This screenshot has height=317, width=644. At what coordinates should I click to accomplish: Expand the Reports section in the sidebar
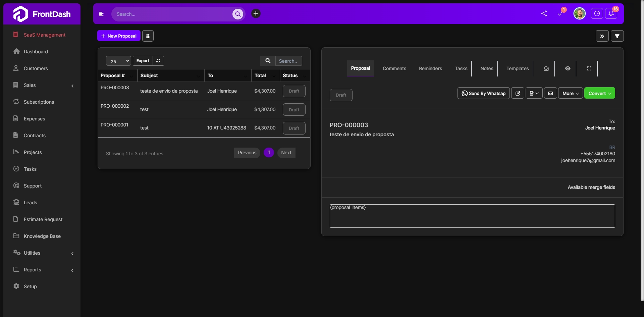pos(72,270)
